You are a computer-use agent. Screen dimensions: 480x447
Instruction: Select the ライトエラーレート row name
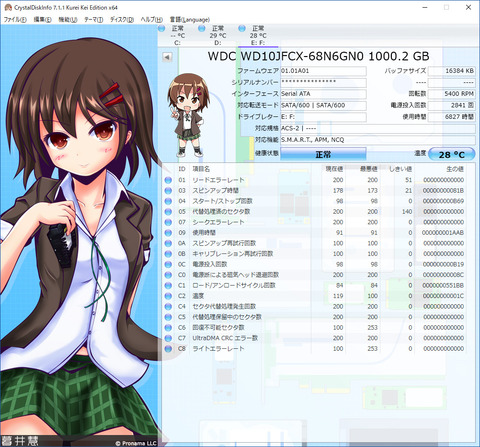click(x=218, y=349)
